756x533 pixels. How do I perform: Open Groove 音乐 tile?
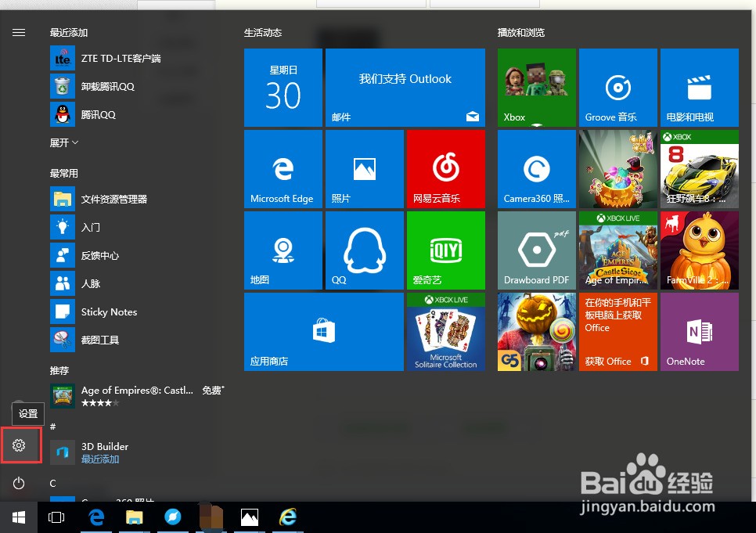(x=618, y=88)
